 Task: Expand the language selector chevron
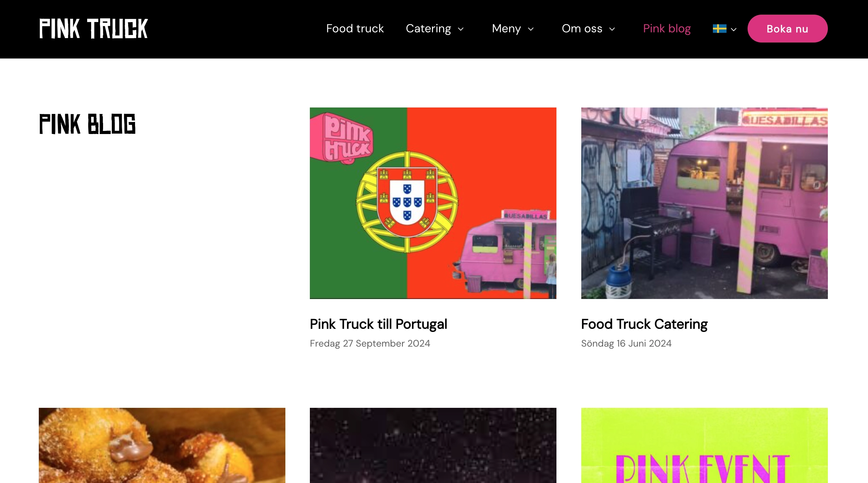pos(734,30)
